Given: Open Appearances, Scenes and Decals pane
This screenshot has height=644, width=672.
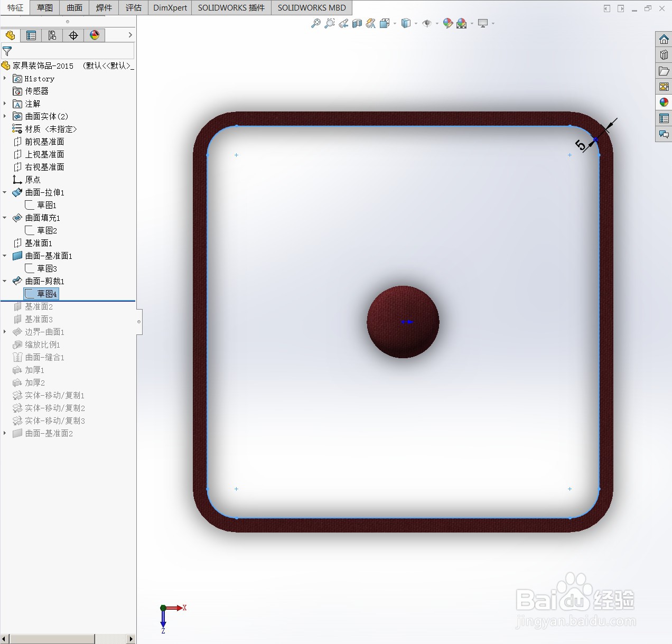Looking at the screenshot, I should tap(664, 102).
